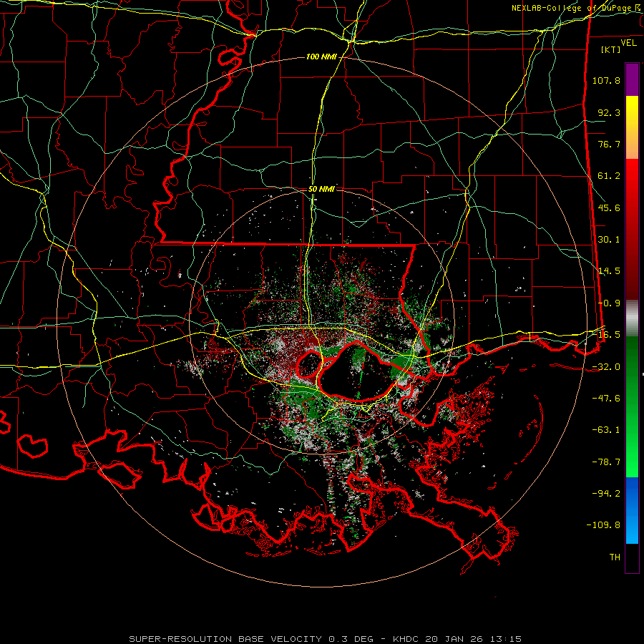Click the -47.6 velocity scale value
This screenshot has width=644, height=644.
(606, 399)
